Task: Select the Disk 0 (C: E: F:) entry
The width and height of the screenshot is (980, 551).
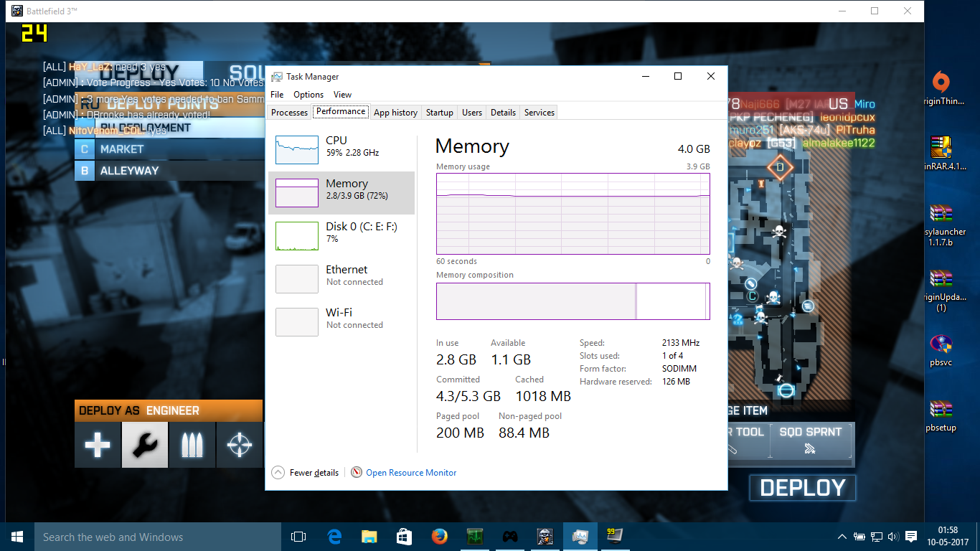Action: 341,236
